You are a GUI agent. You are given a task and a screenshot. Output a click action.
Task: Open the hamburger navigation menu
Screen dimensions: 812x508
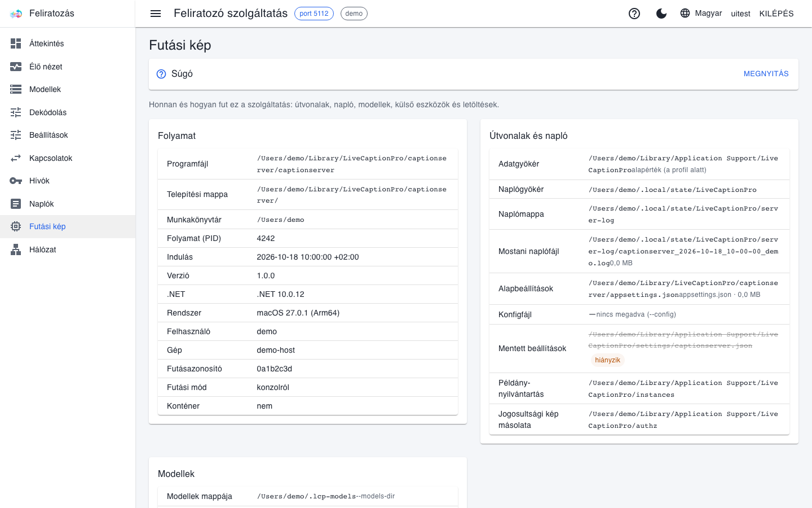pyautogui.click(x=156, y=14)
